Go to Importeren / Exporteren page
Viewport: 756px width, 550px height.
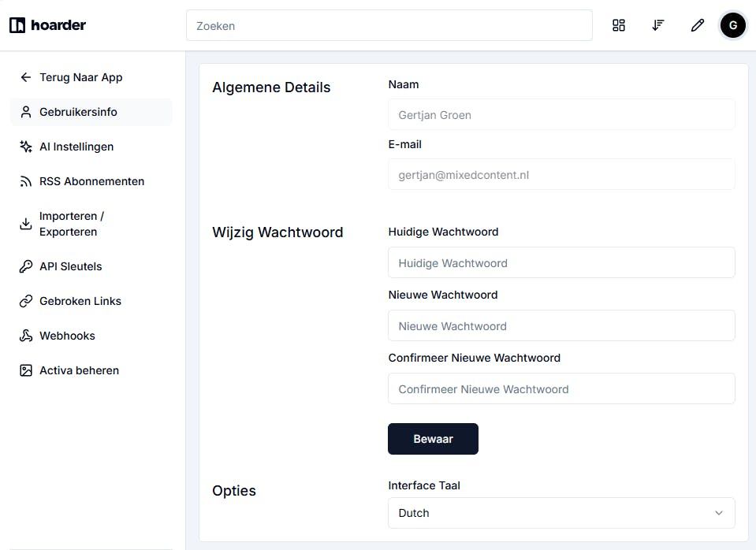pyautogui.click(x=71, y=224)
